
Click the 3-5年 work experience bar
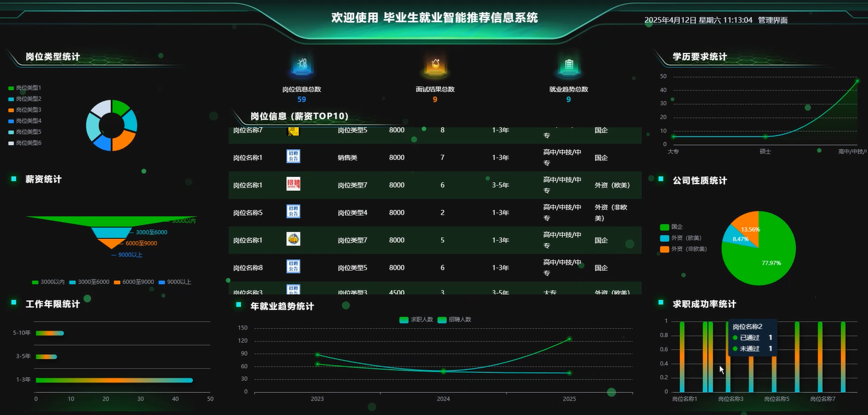(46, 357)
